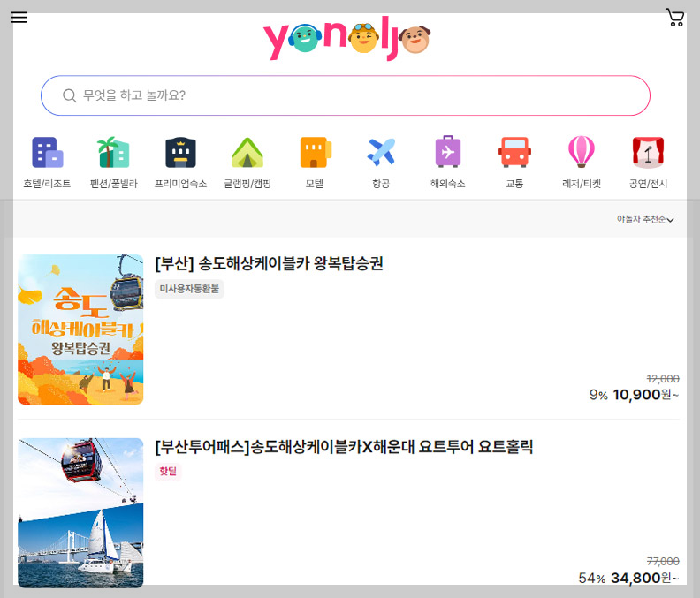Open the shopping cart

[675, 18]
